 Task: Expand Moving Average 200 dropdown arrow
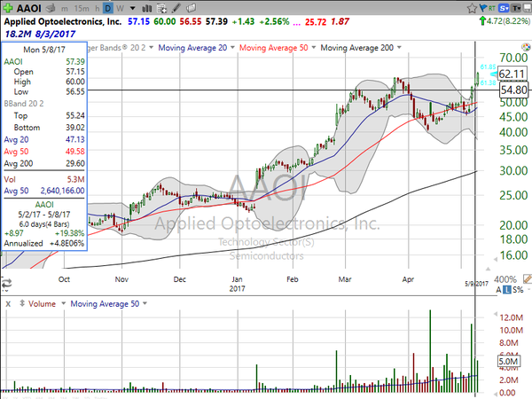[399, 48]
